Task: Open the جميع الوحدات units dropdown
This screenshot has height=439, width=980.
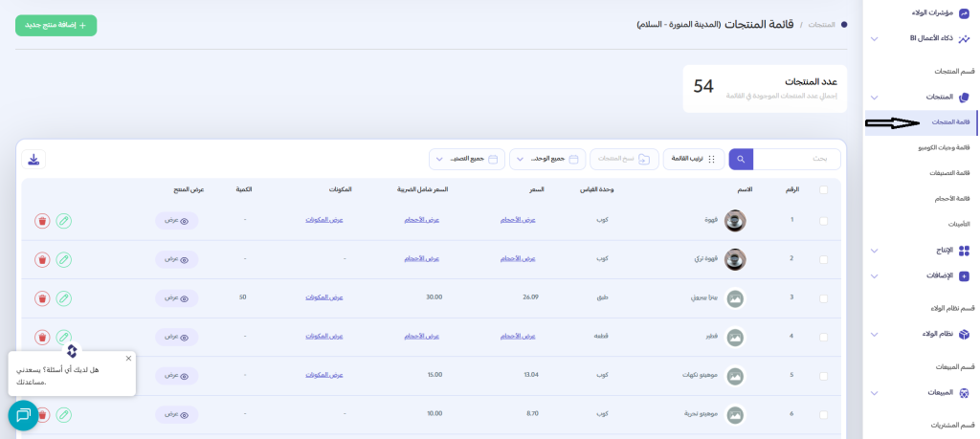Action: click(546, 159)
